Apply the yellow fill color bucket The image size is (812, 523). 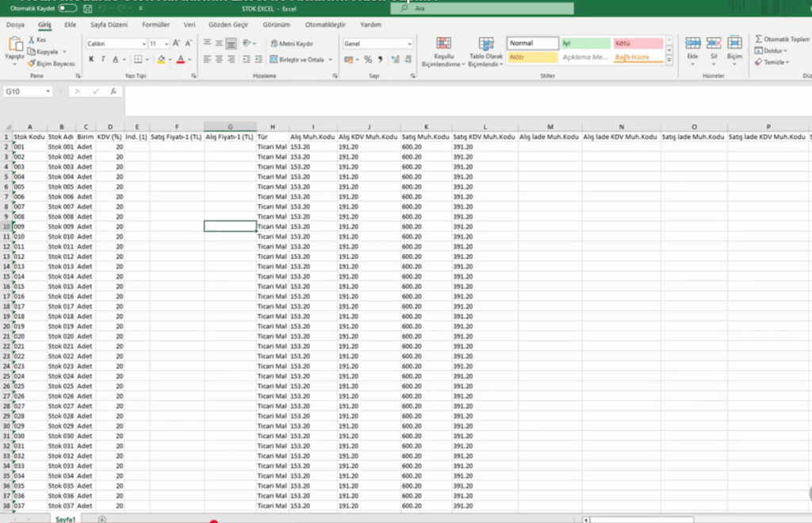pyautogui.click(x=161, y=60)
